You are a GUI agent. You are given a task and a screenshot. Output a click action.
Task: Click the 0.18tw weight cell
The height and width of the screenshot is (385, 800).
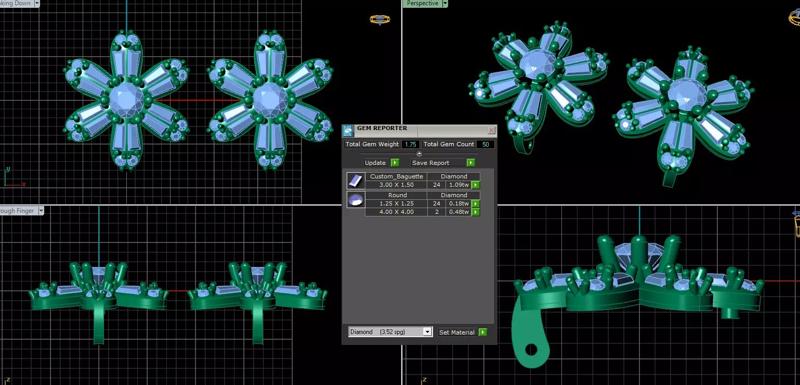[458, 203]
